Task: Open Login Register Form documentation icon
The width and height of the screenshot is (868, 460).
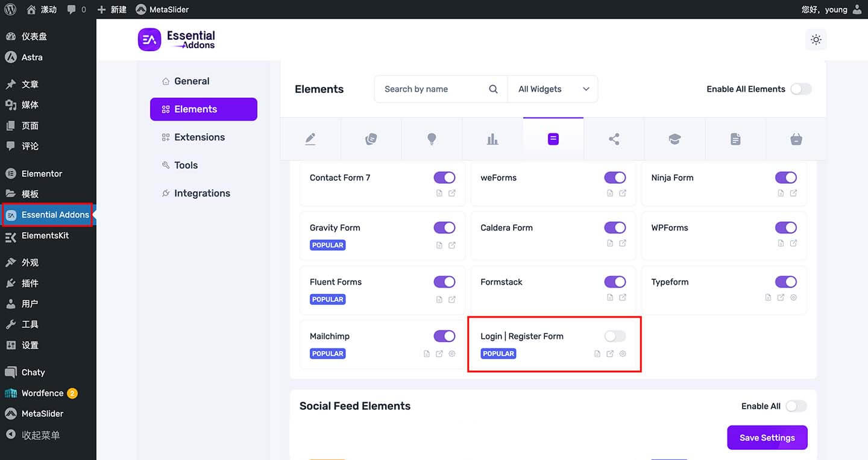Action: 597,353
